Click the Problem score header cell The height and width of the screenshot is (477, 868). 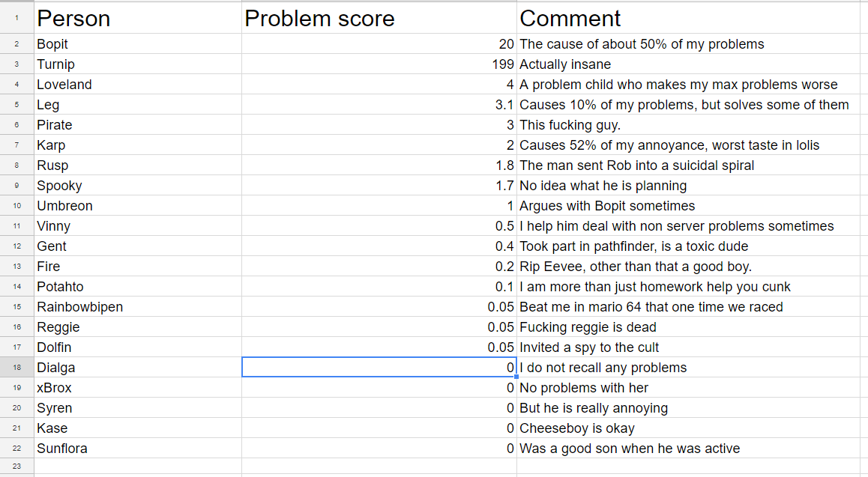tap(379, 18)
